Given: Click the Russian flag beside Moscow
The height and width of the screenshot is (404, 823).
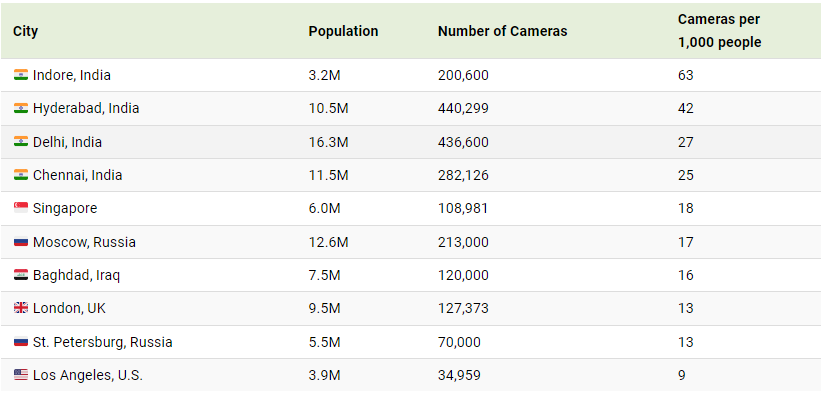Looking at the screenshot, I should [x=21, y=242].
